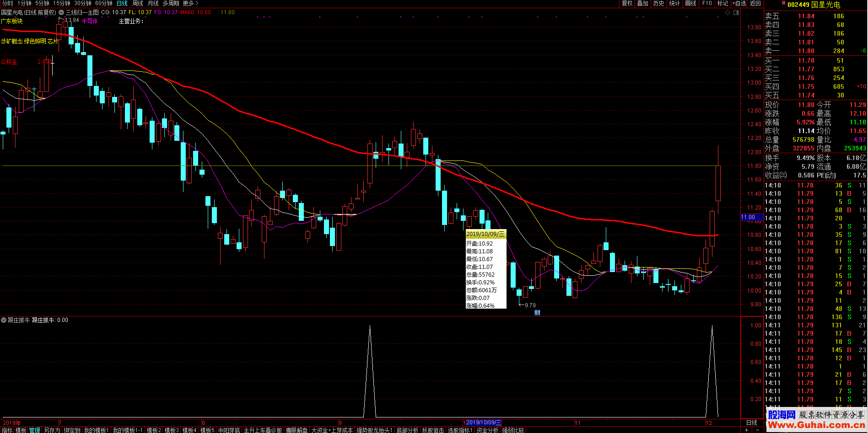Select 大资金+上穿成本 template
The width and height of the screenshot is (868, 433).
[332, 430]
